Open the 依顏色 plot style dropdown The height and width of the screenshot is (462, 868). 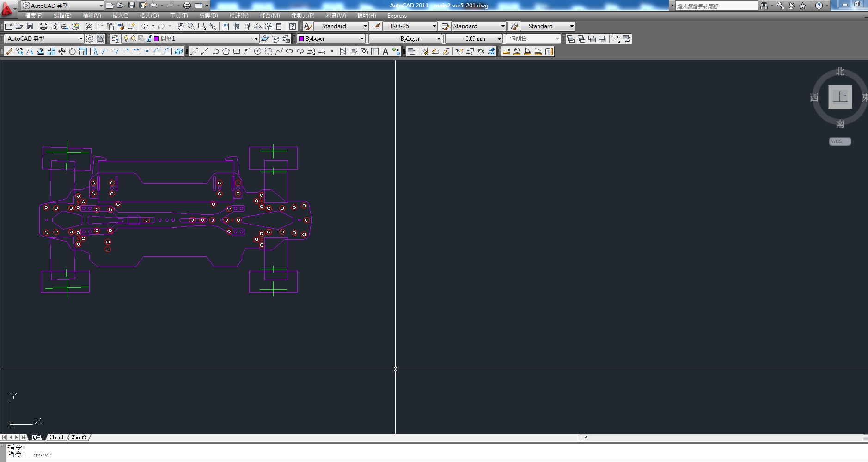pyautogui.click(x=534, y=39)
